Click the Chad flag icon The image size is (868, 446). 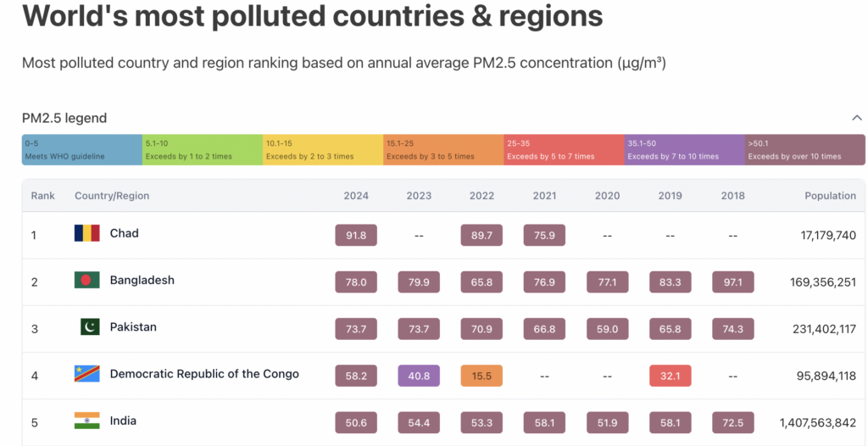click(87, 233)
